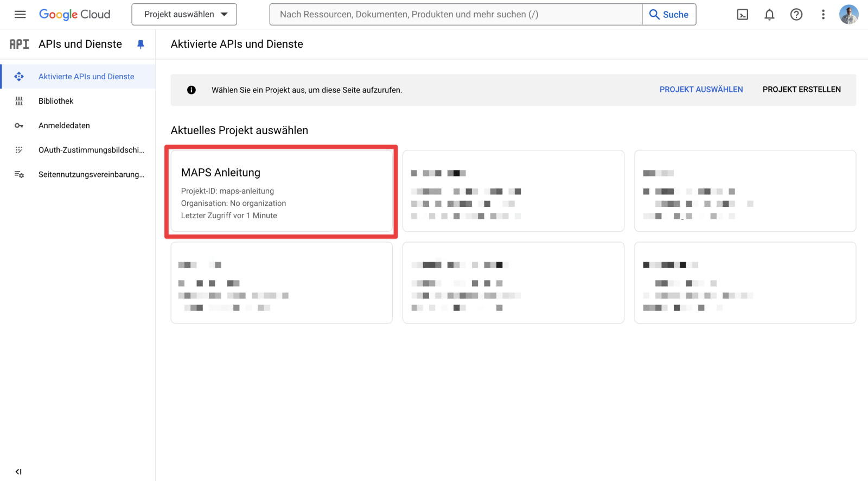Open the help question mark icon
Image resolution: width=868 pixels, height=481 pixels.
click(x=796, y=15)
